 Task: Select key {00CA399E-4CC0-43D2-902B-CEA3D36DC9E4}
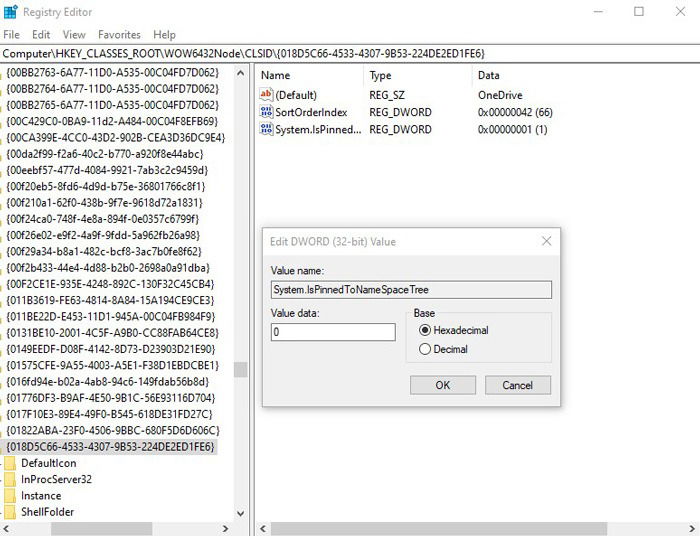coord(116,137)
